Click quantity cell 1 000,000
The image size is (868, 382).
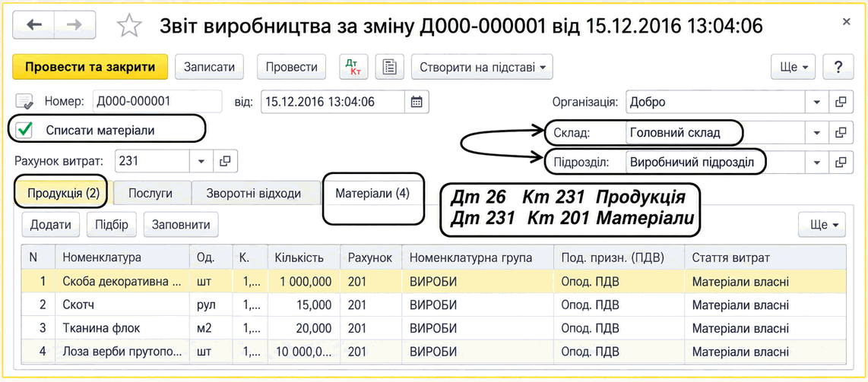pos(304,282)
